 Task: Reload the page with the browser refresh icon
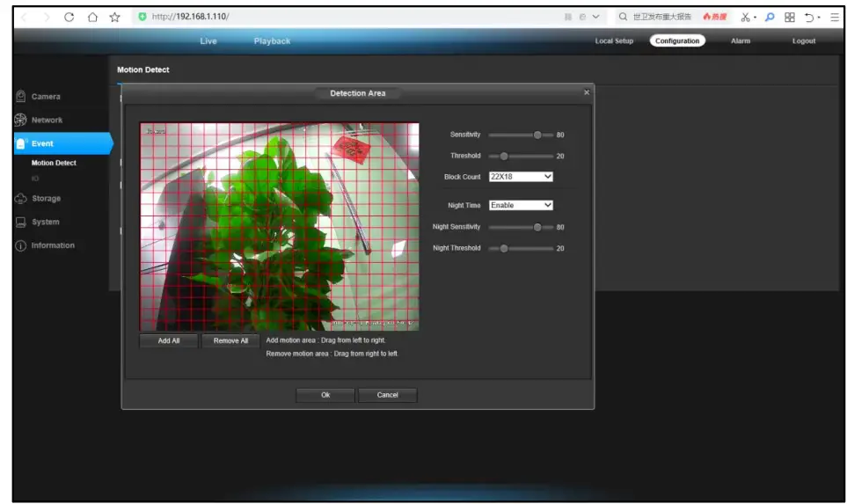[x=69, y=17]
